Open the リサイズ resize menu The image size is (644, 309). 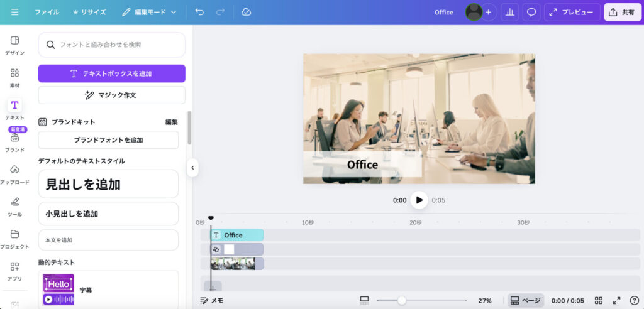pyautogui.click(x=89, y=12)
